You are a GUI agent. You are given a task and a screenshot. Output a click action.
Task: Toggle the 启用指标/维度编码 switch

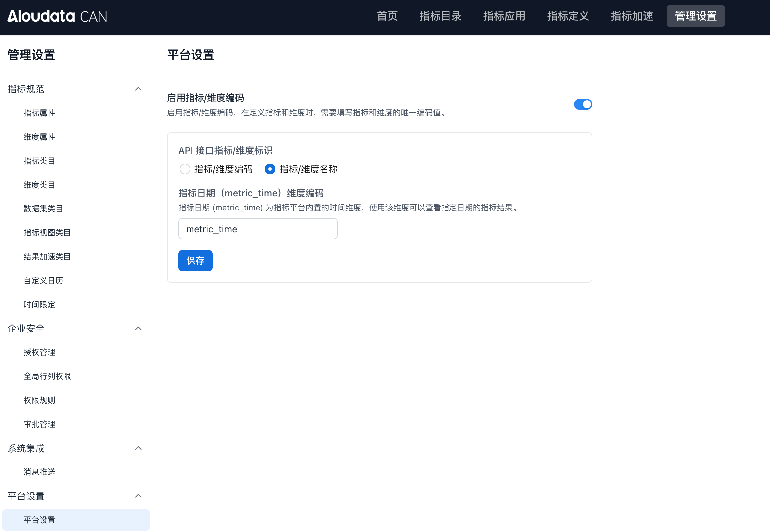click(x=583, y=104)
